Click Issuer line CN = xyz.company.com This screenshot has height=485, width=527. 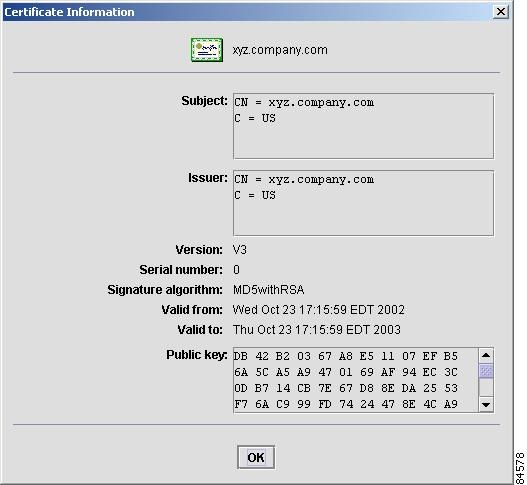click(304, 179)
